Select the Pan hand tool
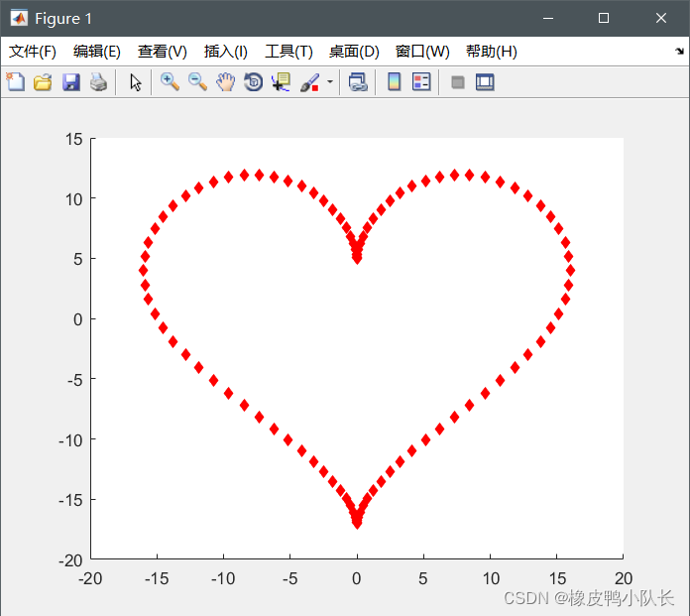 click(225, 82)
